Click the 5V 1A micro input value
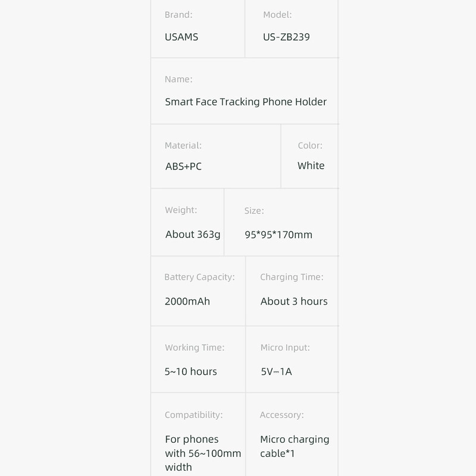 pos(276,371)
